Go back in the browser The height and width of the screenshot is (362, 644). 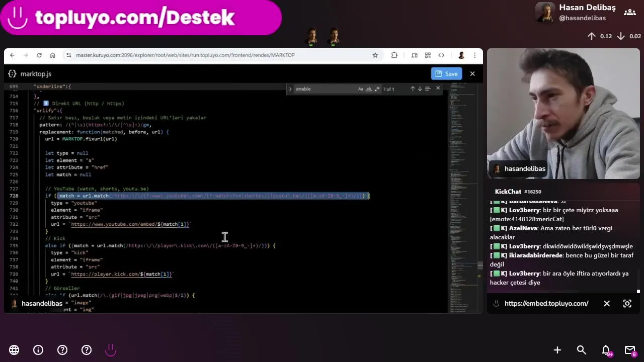12,55
